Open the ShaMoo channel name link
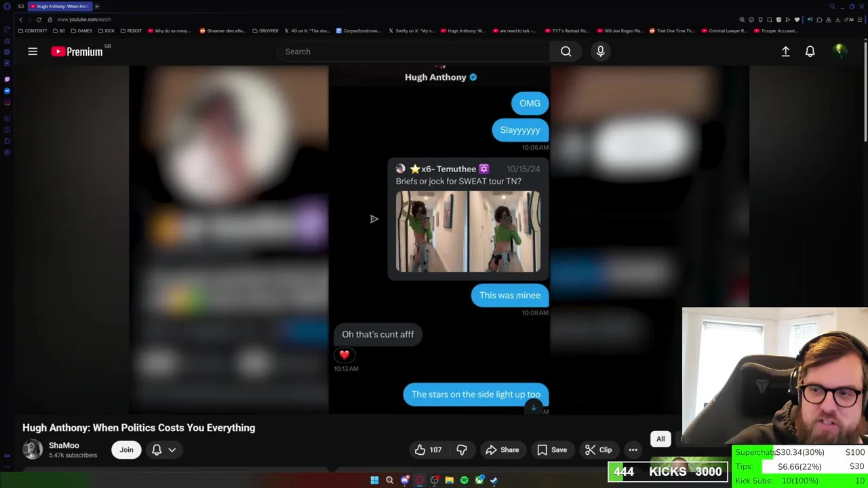 64,445
